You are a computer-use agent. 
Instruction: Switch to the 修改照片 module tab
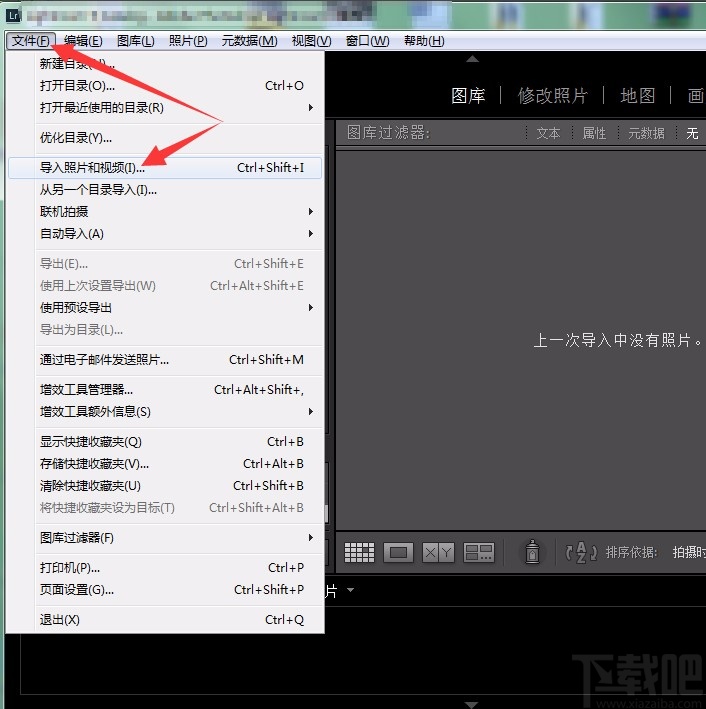553,95
